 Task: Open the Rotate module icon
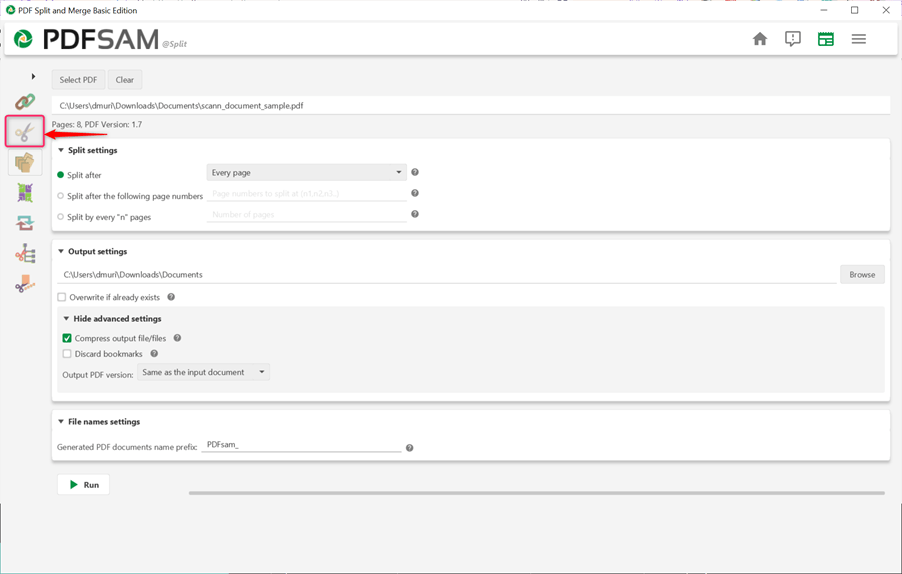point(25,223)
